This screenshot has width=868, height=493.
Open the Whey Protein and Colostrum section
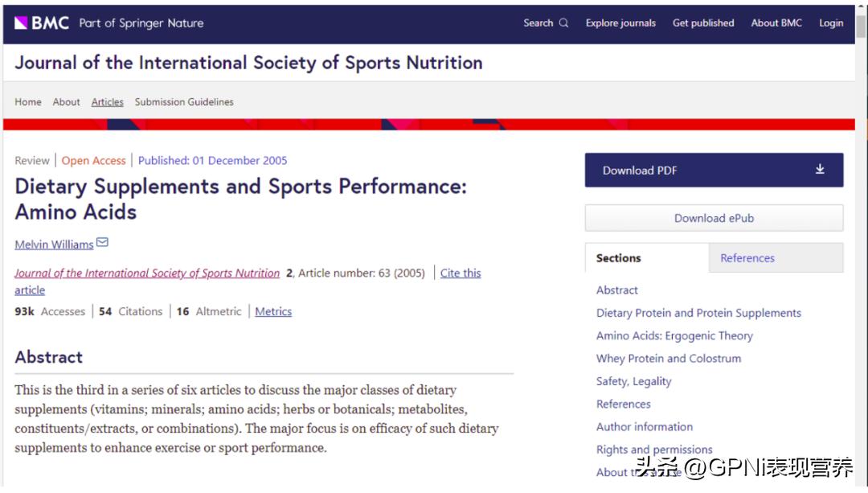668,358
